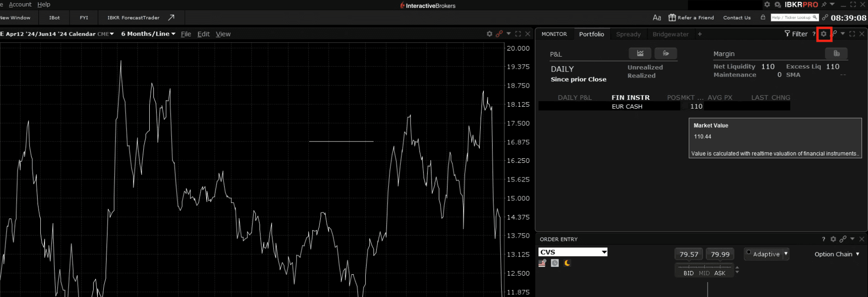Open the Account menu
This screenshot has height=297, width=868.
[20, 4]
